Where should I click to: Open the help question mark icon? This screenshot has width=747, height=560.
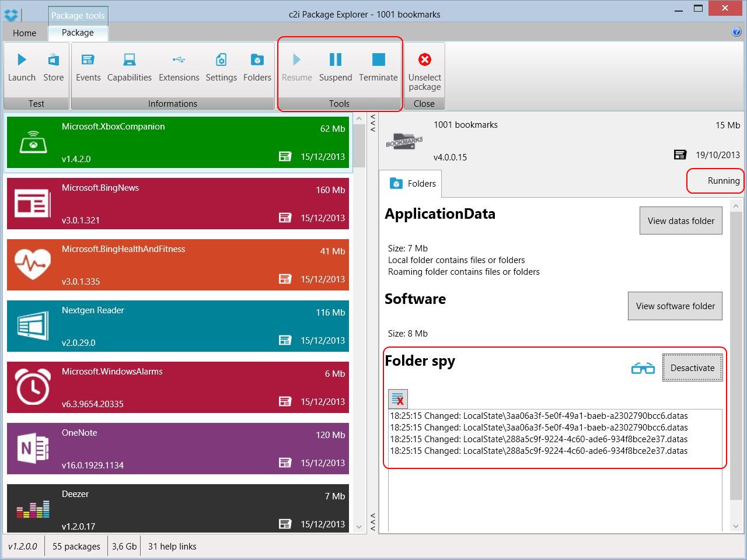[736, 32]
